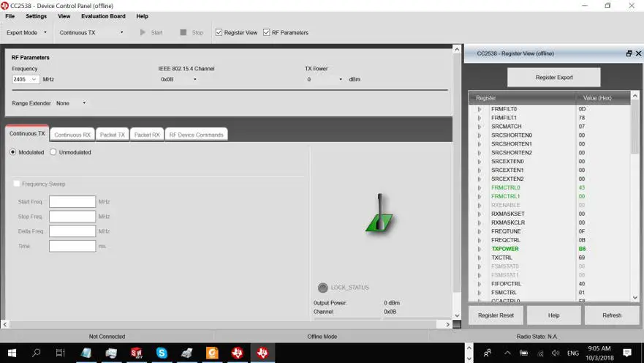Open Windows Start menu

point(12,353)
